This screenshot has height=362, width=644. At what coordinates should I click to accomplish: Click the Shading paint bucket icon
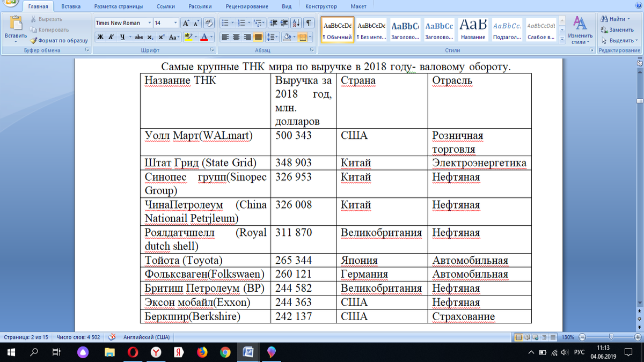point(287,37)
